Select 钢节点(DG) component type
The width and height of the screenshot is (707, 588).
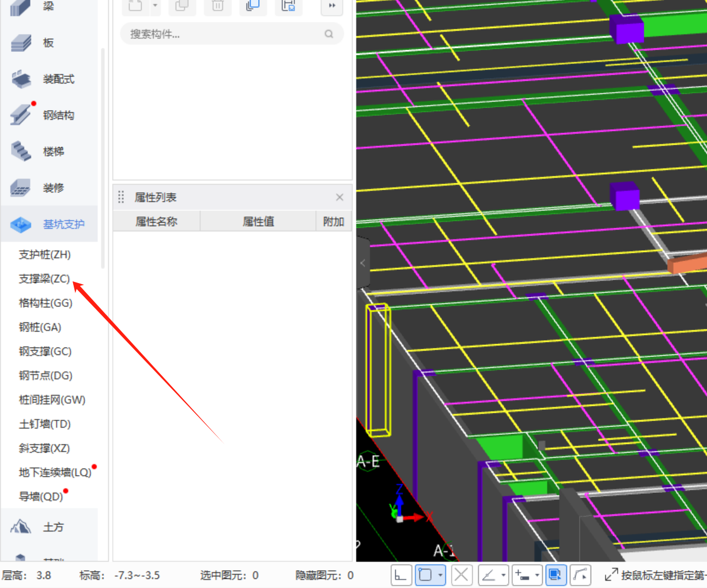tap(46, 375)
